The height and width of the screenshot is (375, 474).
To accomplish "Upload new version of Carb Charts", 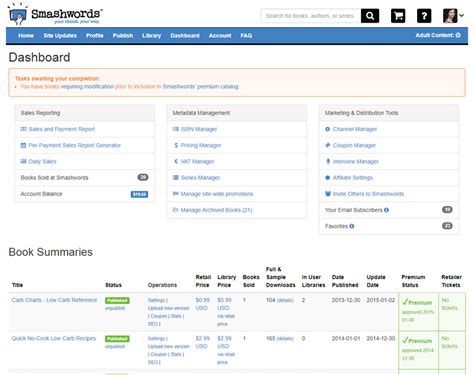I will tap(169, 308).
